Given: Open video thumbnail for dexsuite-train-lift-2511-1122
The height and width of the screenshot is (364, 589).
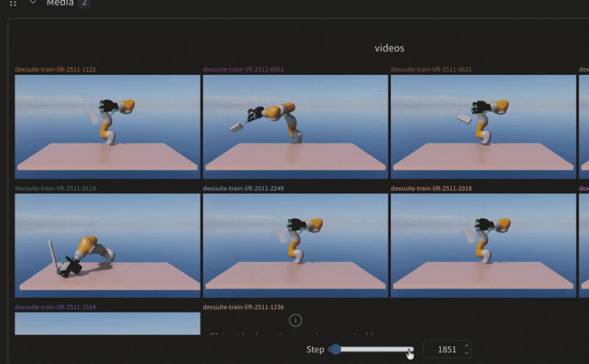Looking at the screenshot, I should [107, 126].
